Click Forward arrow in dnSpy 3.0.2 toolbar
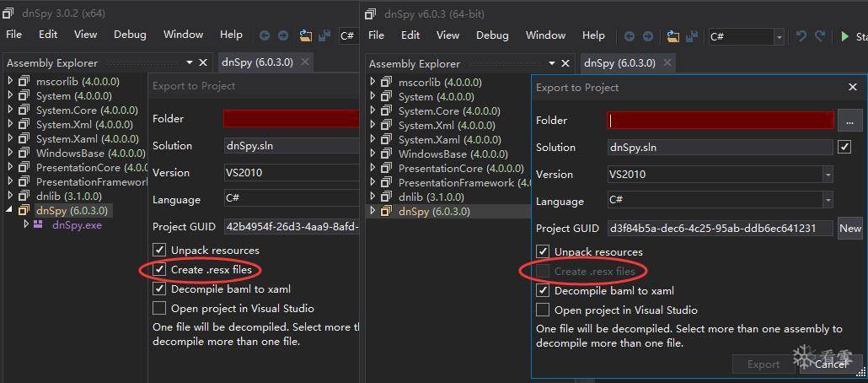 [283, 36]
